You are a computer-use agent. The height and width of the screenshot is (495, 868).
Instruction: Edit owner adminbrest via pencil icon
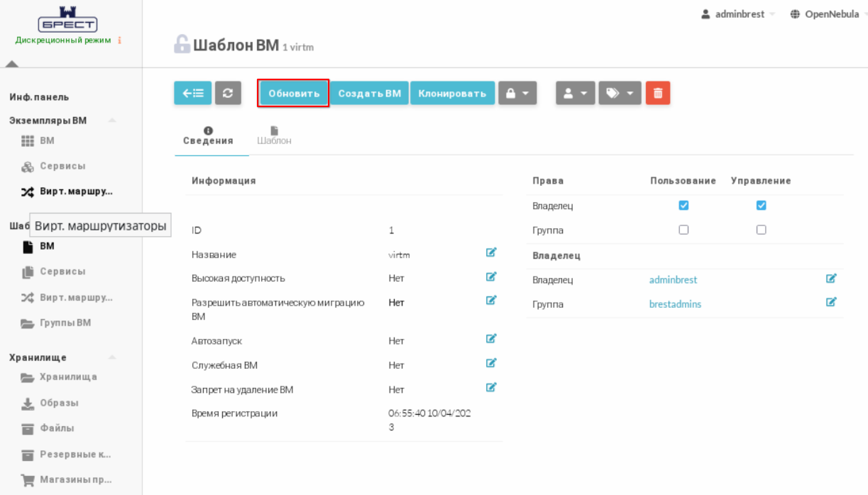831,279
